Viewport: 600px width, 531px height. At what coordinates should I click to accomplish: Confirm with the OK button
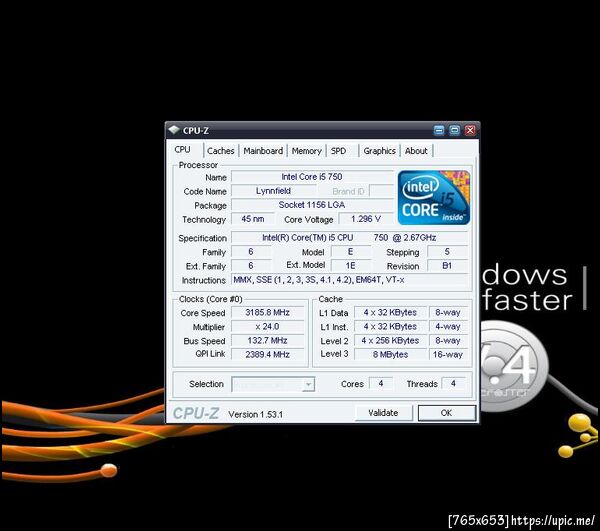(447, 413)
